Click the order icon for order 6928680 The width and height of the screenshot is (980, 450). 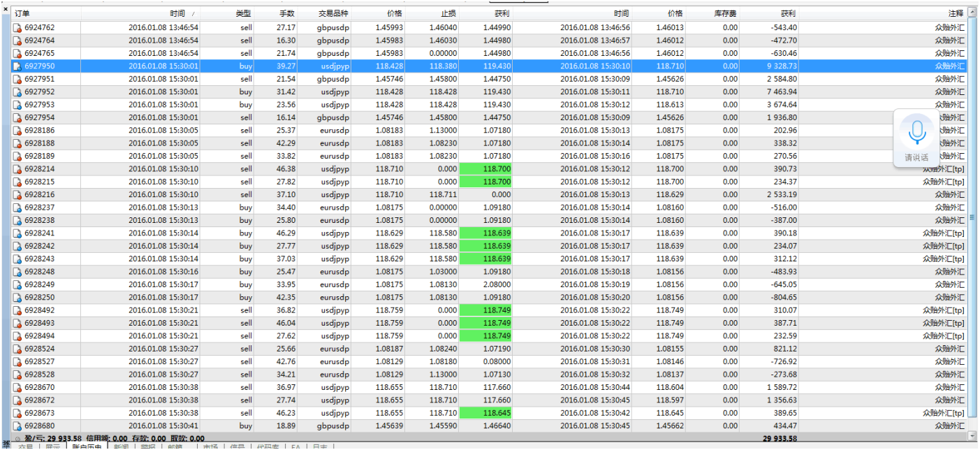17,426
